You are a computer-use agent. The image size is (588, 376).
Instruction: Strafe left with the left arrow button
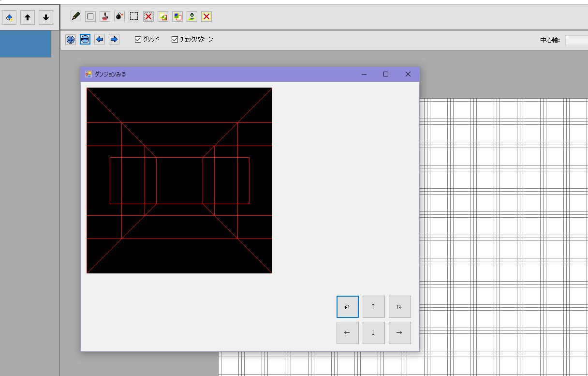click(348, 333)
